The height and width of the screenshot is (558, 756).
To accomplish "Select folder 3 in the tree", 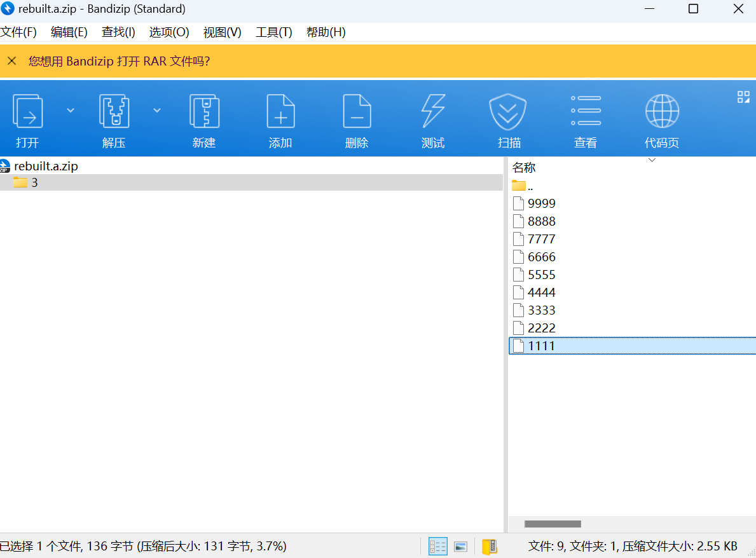I will pyautogui.click(x=251, y=182).
